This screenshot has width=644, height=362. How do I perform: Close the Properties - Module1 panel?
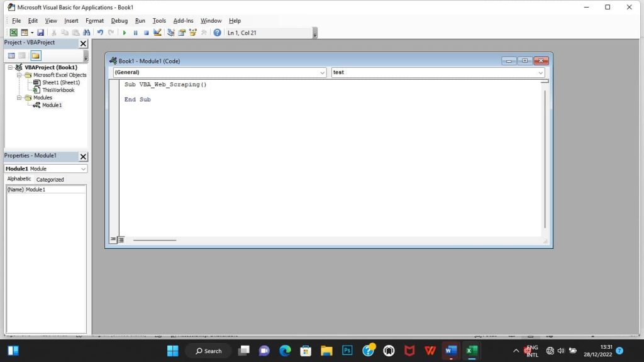coord(83,156)
